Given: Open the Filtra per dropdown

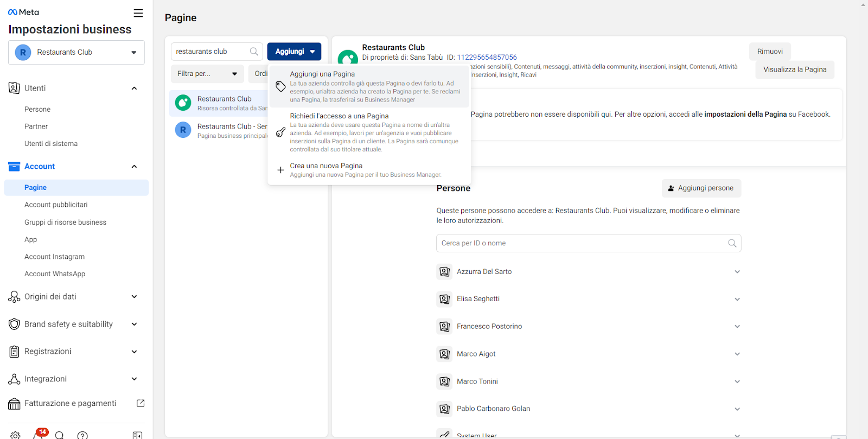Looking at the screenshot, I should click(207, 74).
